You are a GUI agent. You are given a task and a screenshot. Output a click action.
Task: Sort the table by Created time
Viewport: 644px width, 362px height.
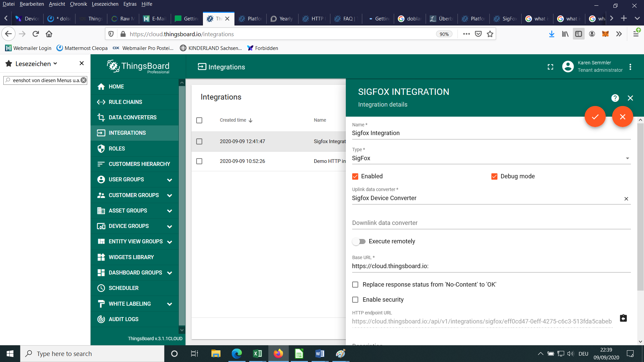(236, 120)
